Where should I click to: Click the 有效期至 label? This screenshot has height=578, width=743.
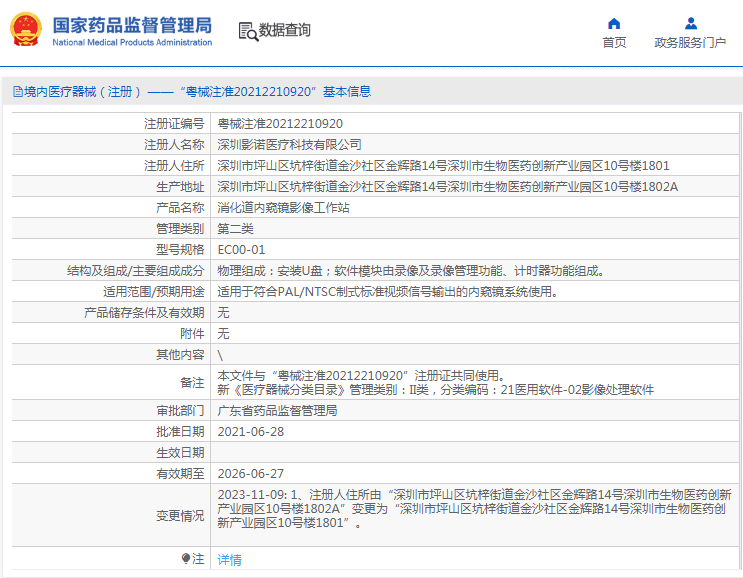pos(180,474)
